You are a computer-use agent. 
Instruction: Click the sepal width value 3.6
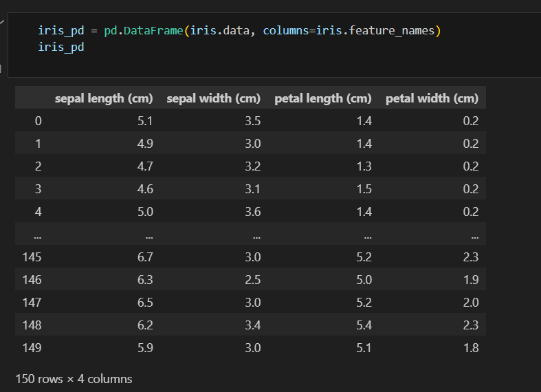point(253,212)
